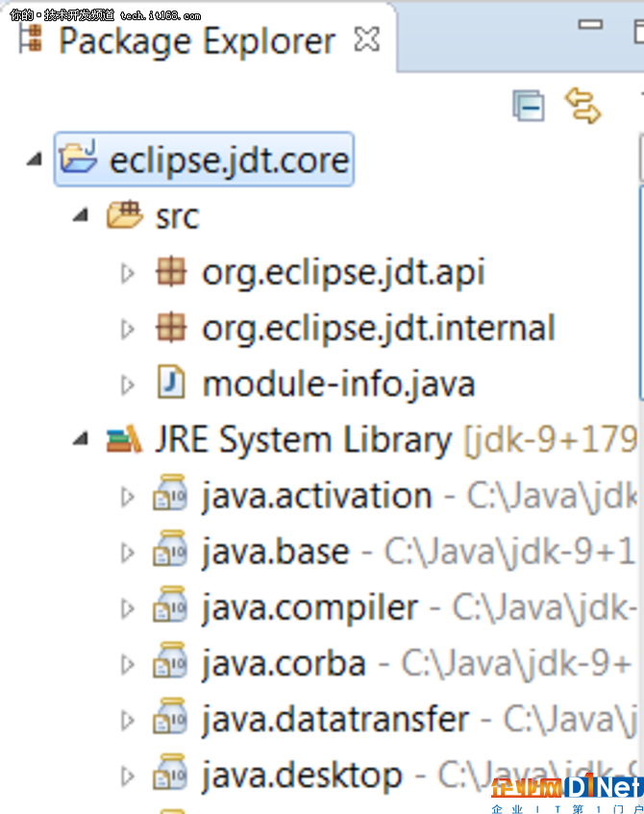
Task: Expand the module-info.java file
Action: pyautogui.click(x=127, y=385)
